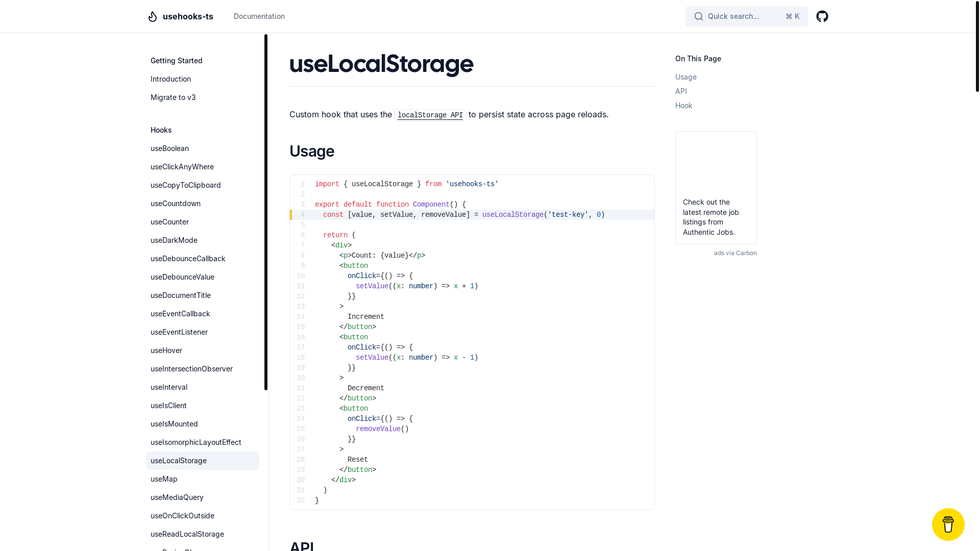The height and width of the screenshot is (551, 980).
Task: Click 'removeValue()' on code line 25
Action: tap(382, 429)
